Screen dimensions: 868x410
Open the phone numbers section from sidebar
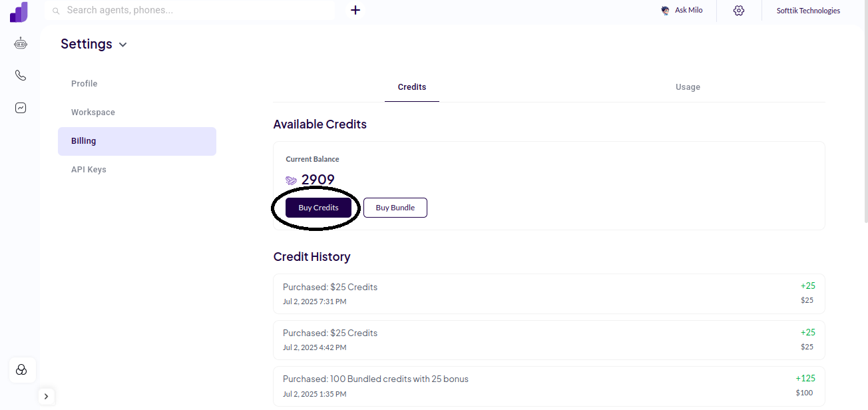point(20,75)
